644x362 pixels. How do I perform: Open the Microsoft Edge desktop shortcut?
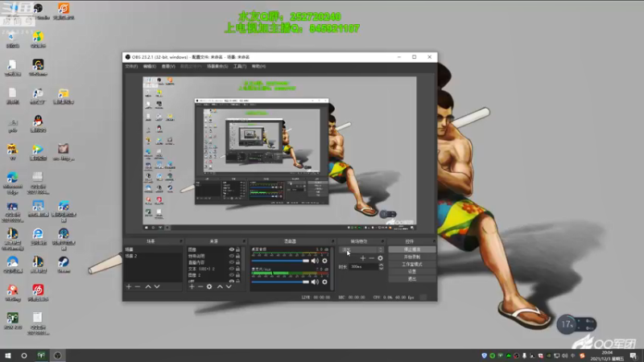(x=12, y=183)
